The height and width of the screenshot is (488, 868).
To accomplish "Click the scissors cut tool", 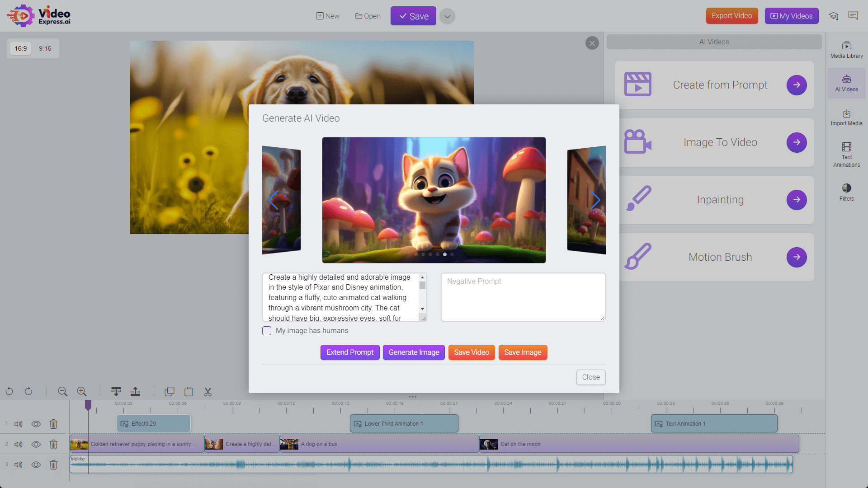I will pos(208,392).
